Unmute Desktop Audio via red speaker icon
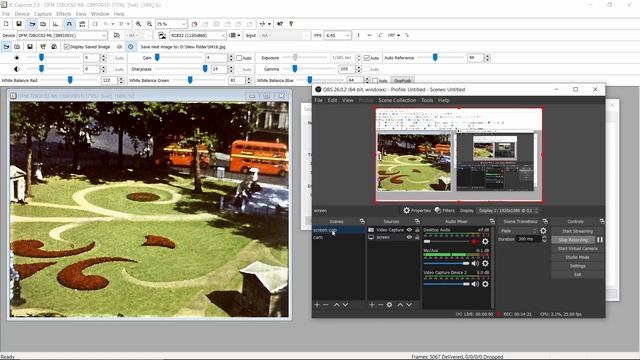This screenshot has height=360, width=640. [x=475, y=242]
